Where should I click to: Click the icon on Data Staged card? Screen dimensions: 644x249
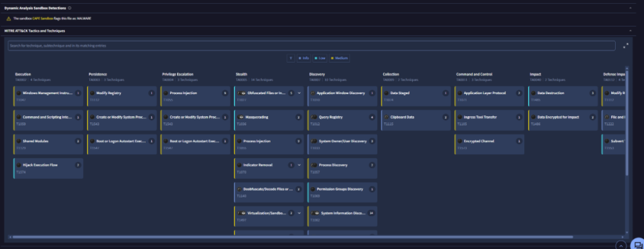point(386,93)
